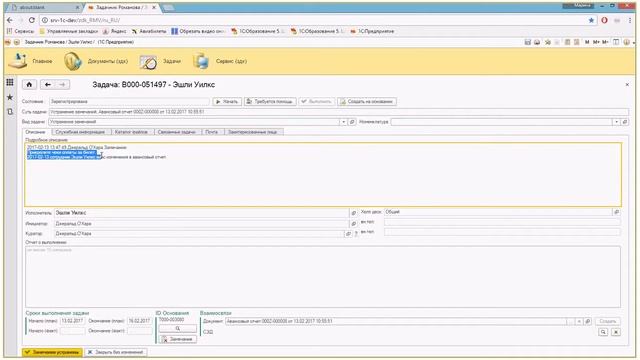Reload the page in the browser
The width and height of the screenshot is (640, 360).
coord(31,20)
